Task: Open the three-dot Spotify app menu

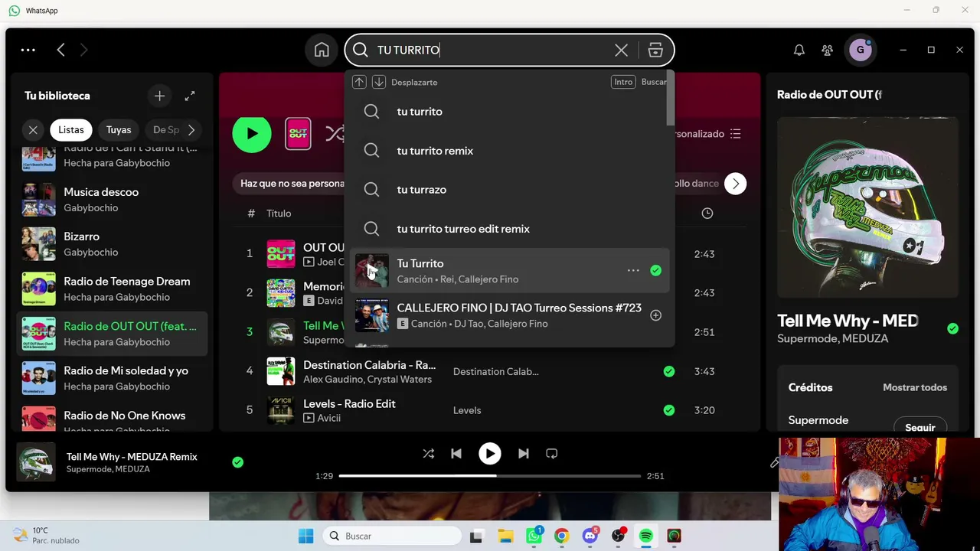Action: (28, 50)
